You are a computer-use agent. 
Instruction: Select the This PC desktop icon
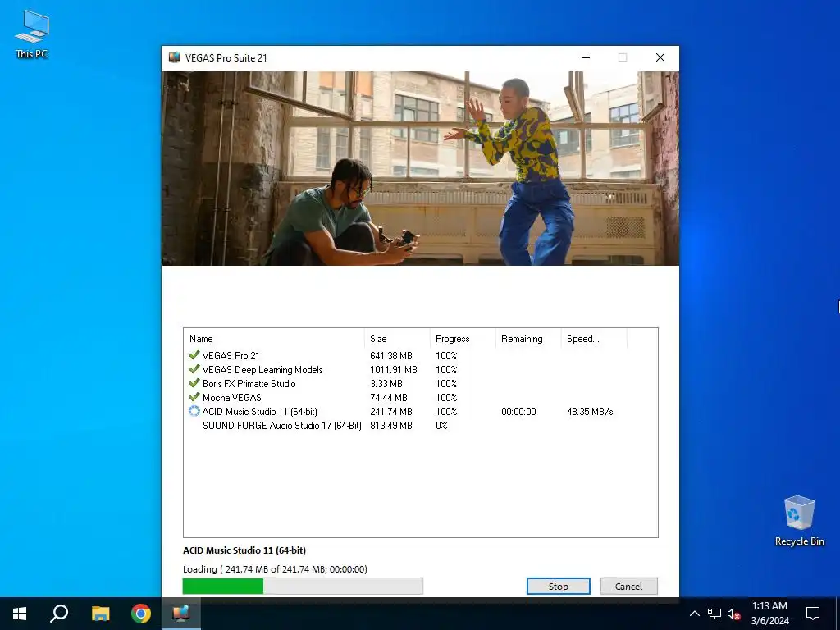pyautogui.click(x=32, y=33)
